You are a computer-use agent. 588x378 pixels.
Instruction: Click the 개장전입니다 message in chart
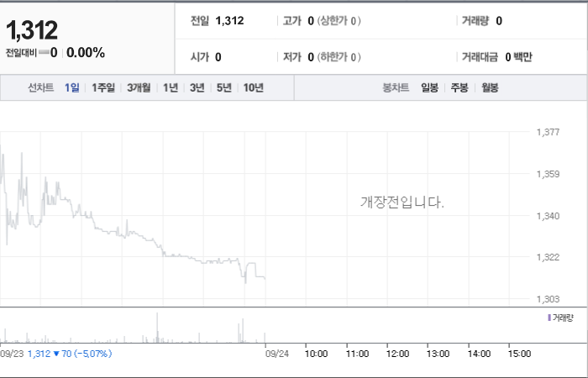(x=402, y=202)
